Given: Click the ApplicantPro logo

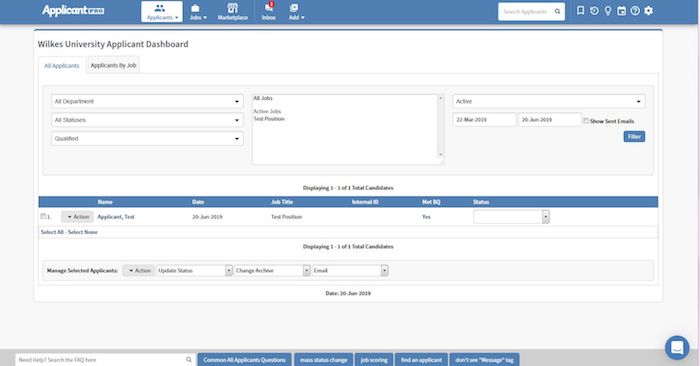Looking at the screenshot, I should (73, 10).
